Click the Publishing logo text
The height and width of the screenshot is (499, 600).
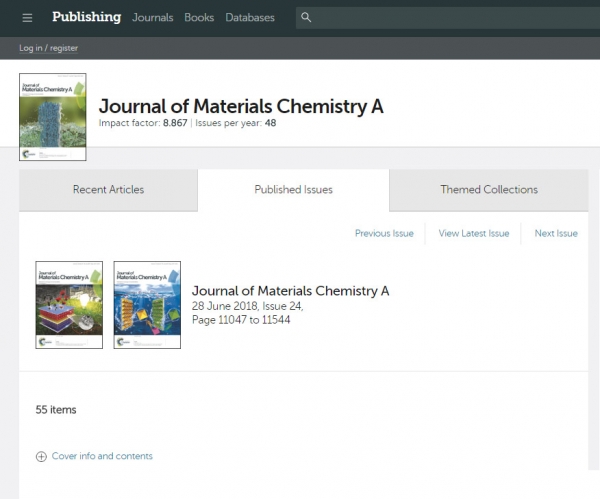(x=86, y=17)
